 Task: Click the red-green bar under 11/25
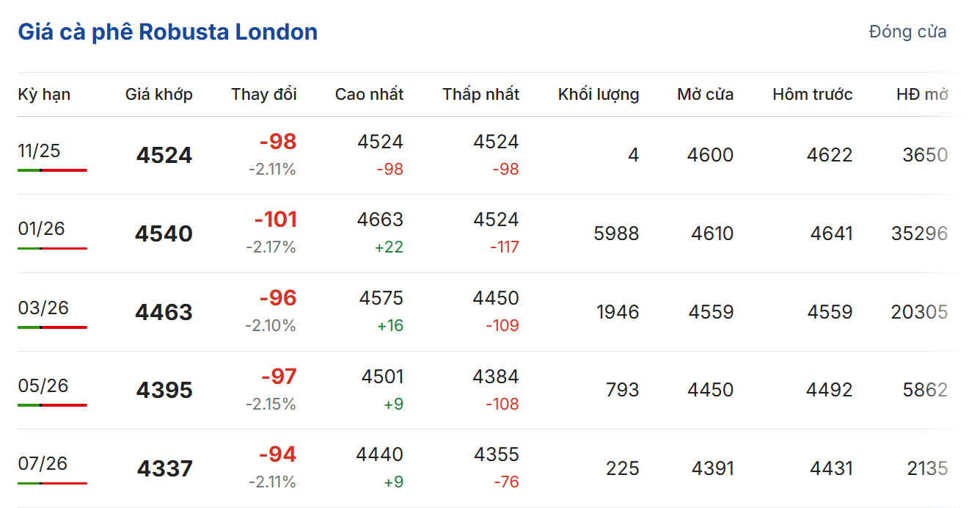click(x=52, y=170)
